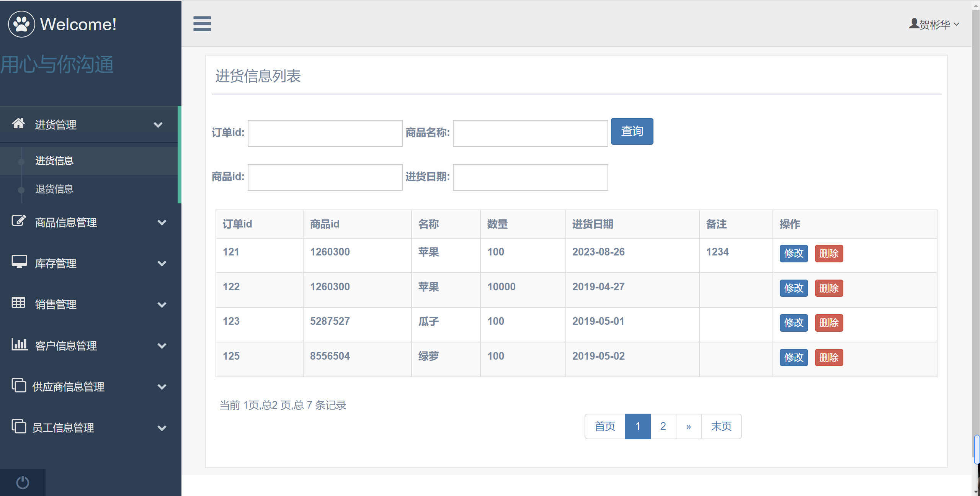Viewport: 980px width, 496px height.
Task: Open the 贺彬华 user dropdown arrow
Action: click(x=957, y=25)
